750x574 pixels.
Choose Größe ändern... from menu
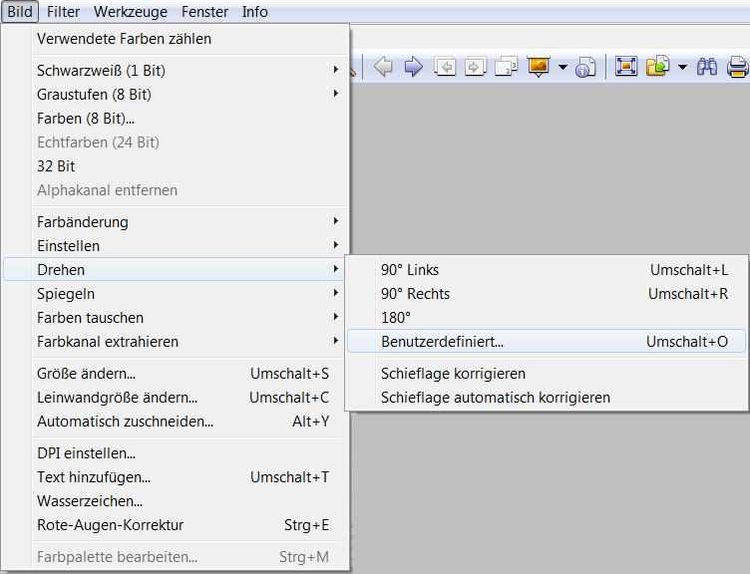coord(175,374)
